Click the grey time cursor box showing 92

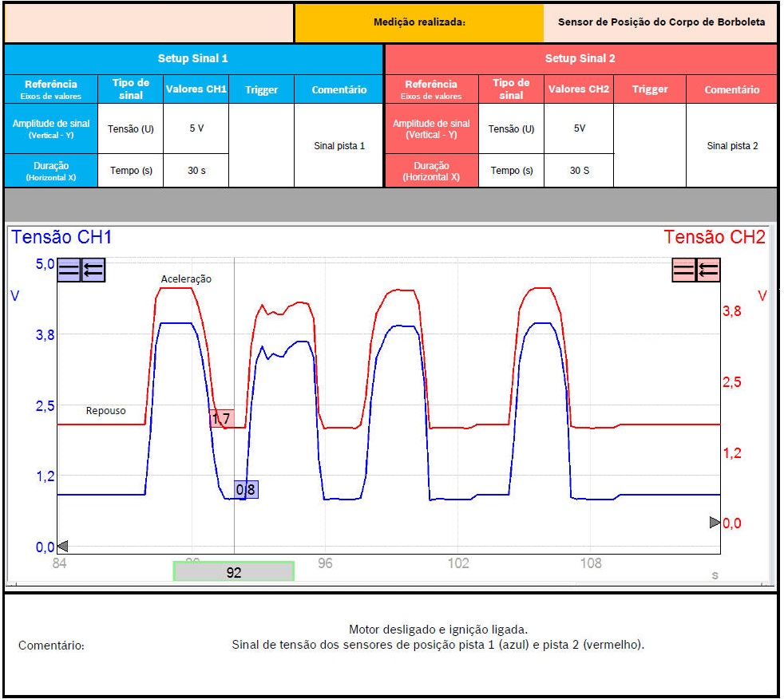[234, 571]
